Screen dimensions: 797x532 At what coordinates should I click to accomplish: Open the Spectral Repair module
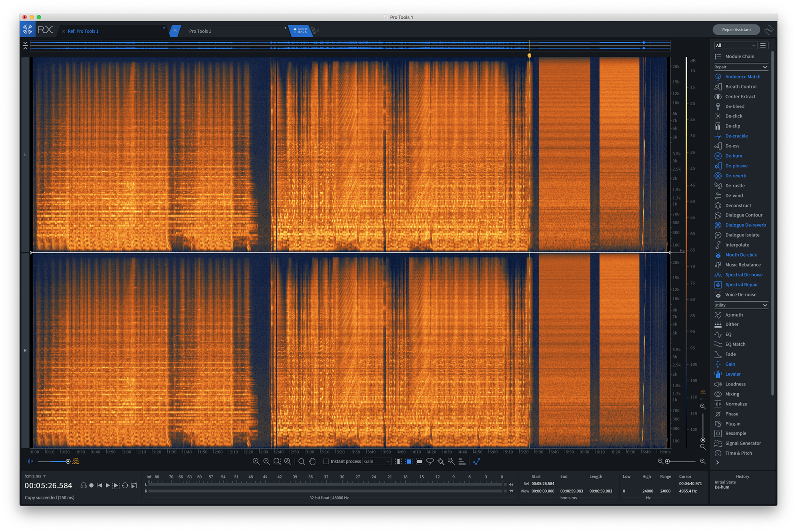741,285
